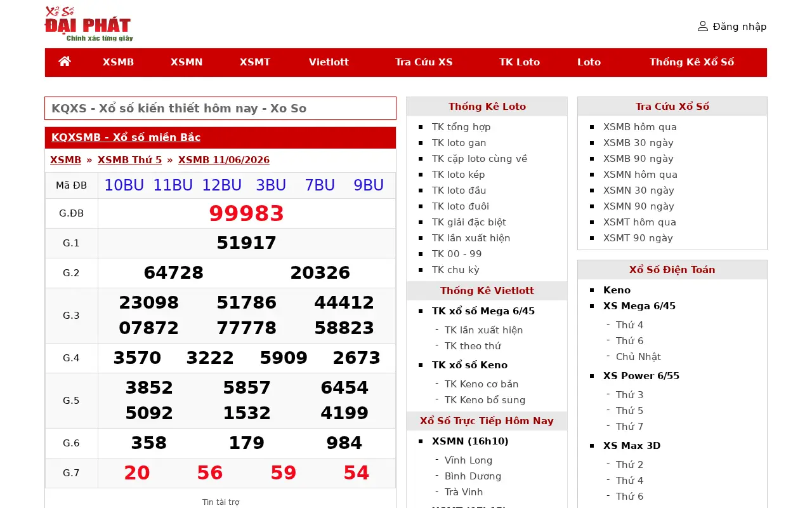The image size is (812, 508).
Task: Open XSMB hôm qua link
Action: tap(640, 127)
